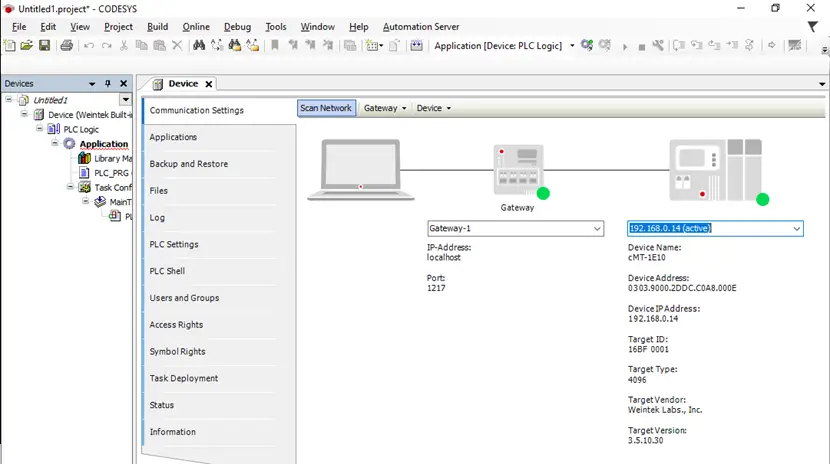Open the Automation Server menu
Viewport: 830px width, 464px height.
pos(421,26)
